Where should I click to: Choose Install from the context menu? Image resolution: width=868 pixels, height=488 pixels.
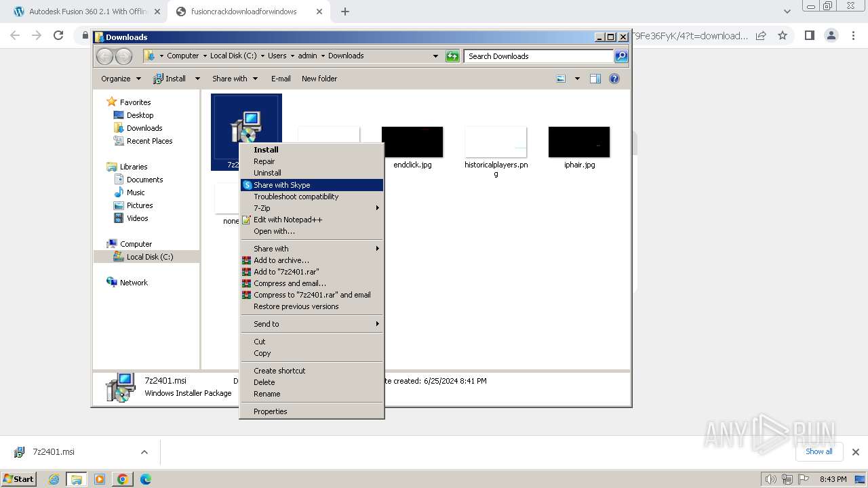(312, 150)
